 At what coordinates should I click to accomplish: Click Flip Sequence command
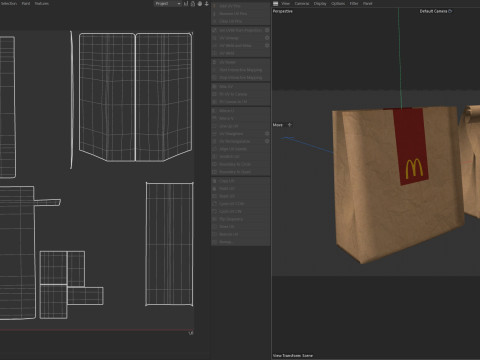click(241, 219)
